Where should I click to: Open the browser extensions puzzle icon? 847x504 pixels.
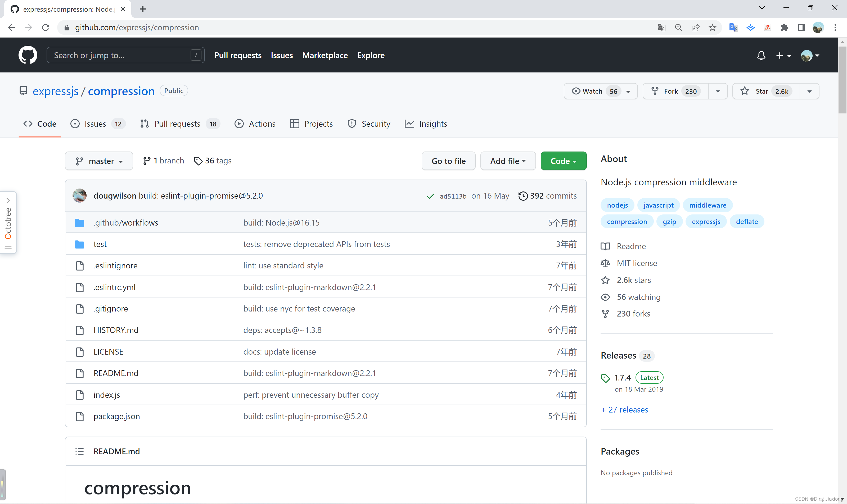[x=784, y=28]
